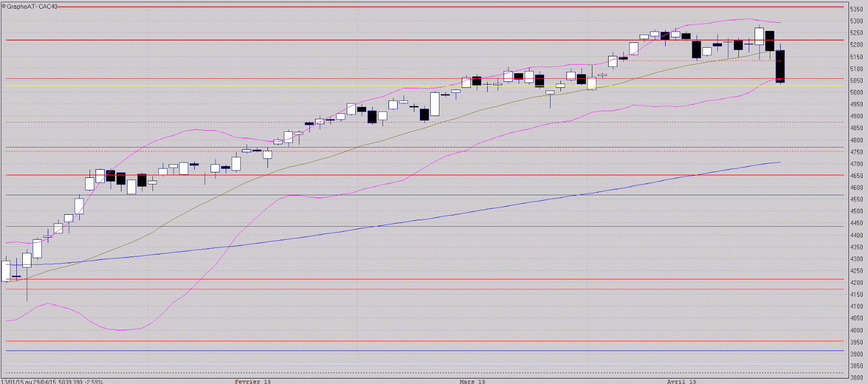
Task: Select the 4300 price axis label
Action: click(856, 259)
